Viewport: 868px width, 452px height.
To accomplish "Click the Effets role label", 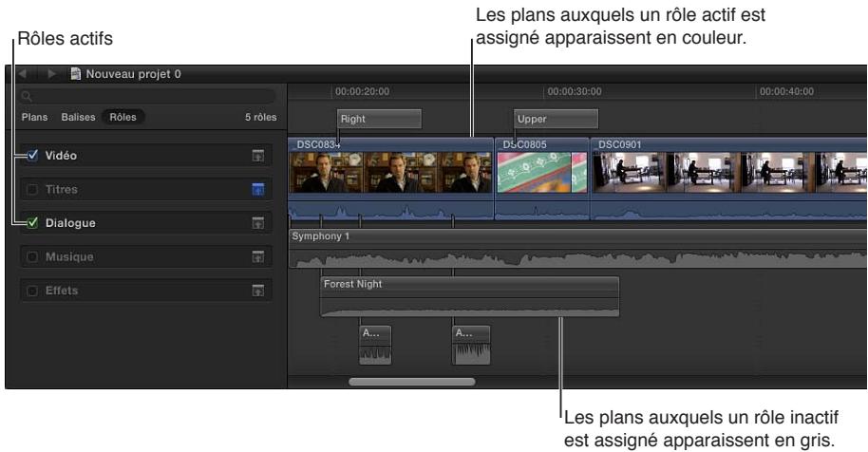I will click(62, 291).
